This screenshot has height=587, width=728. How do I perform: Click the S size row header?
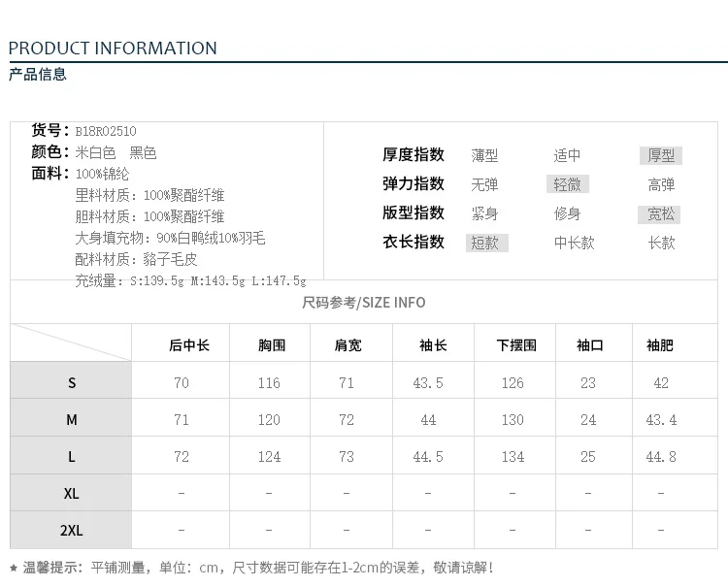tap(71, 380)
